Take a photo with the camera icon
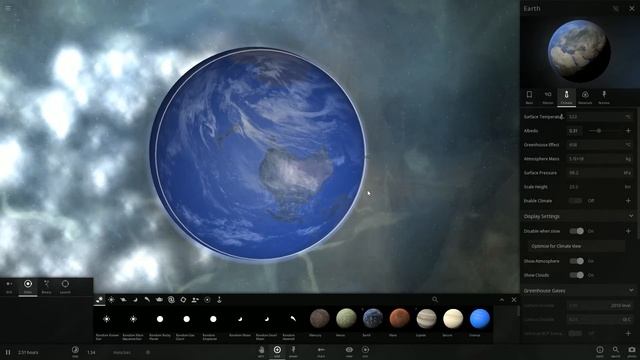640x360 pixels. (x=632, y=351)
